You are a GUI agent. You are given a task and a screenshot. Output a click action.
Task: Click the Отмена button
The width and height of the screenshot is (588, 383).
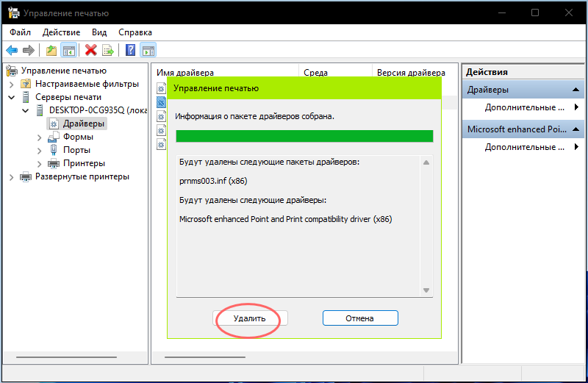pos(360,318)
